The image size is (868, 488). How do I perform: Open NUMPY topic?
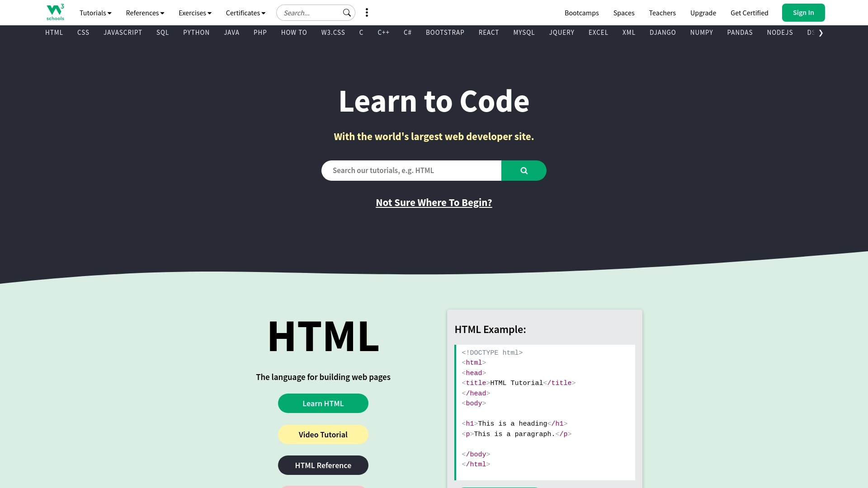coord(701,33)
